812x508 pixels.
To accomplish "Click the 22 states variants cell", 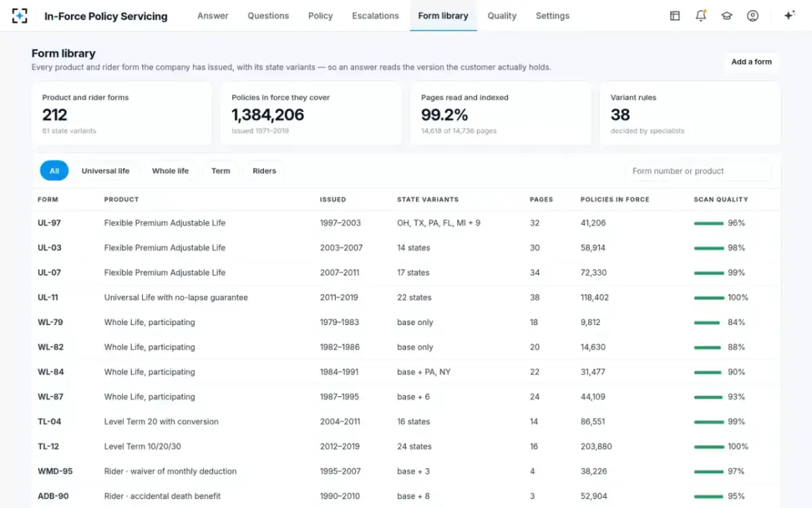I will pyautogui.click(x=414, y=297).
